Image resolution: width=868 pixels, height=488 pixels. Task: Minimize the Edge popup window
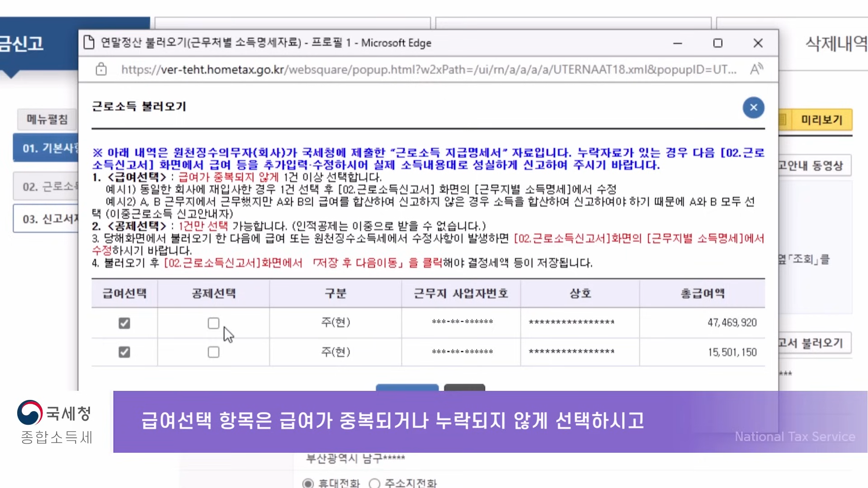pos(677,43)
